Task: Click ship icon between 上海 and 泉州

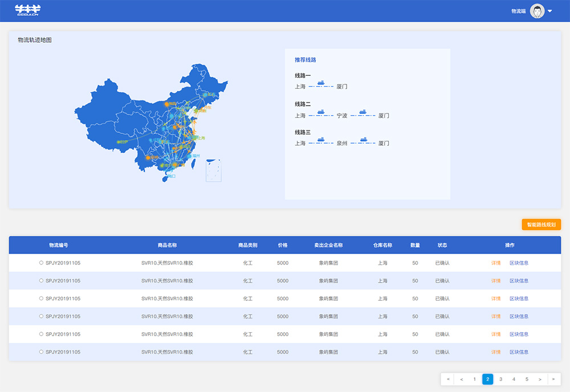Action: point(320,140)
